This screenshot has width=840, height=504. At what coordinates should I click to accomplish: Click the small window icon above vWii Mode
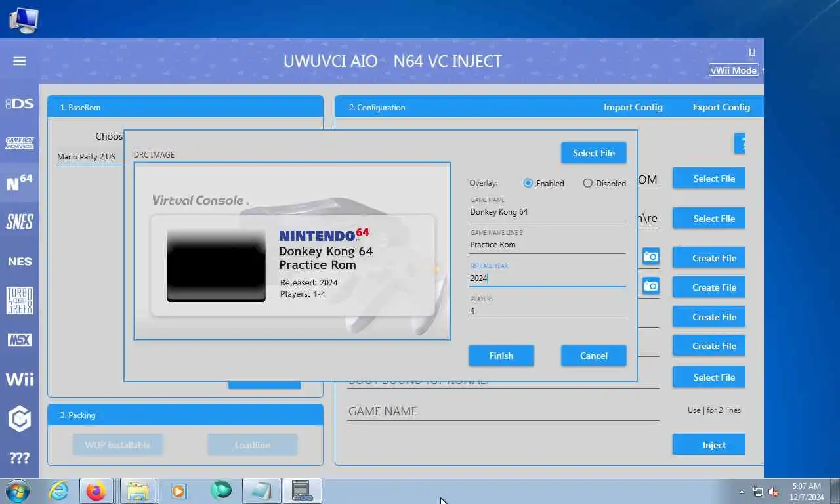(752, 52)
